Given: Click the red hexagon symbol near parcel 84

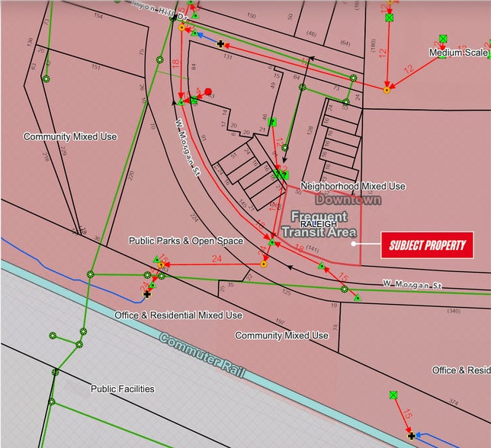Looking at the screenshot, I should pos(208,91).
